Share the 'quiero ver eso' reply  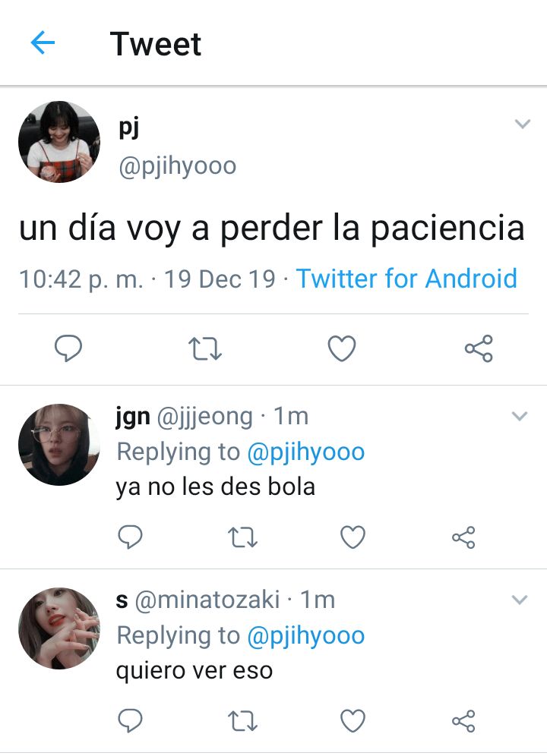(463, 721)
